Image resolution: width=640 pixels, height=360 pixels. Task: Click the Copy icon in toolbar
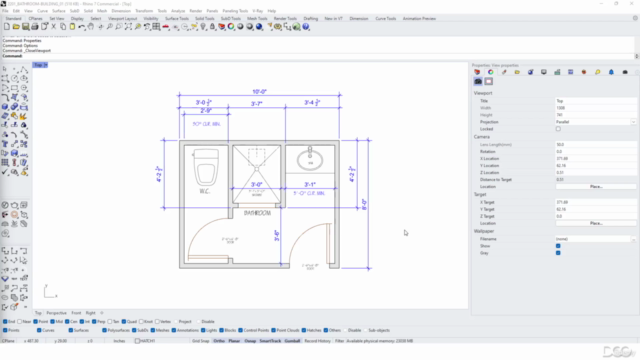[x=63, y=27]
